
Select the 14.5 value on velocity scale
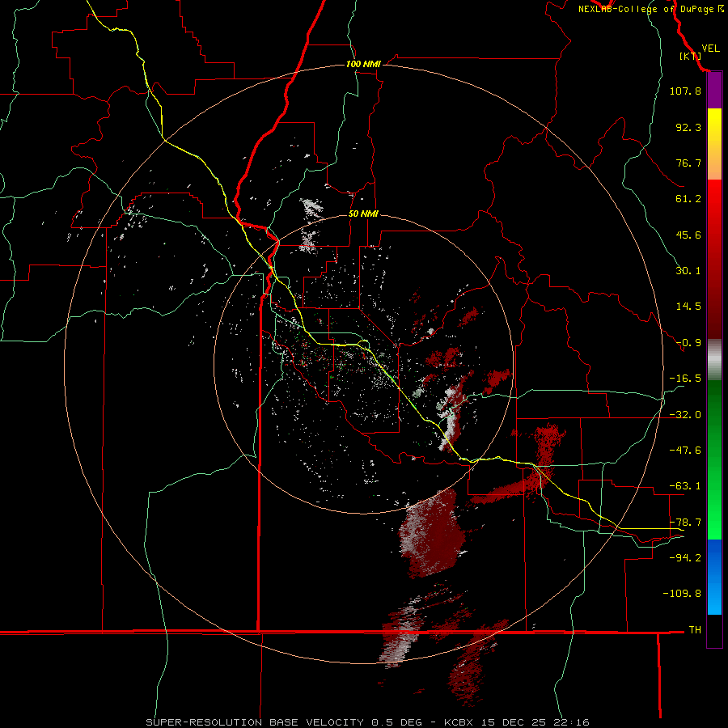click(688, 307)
